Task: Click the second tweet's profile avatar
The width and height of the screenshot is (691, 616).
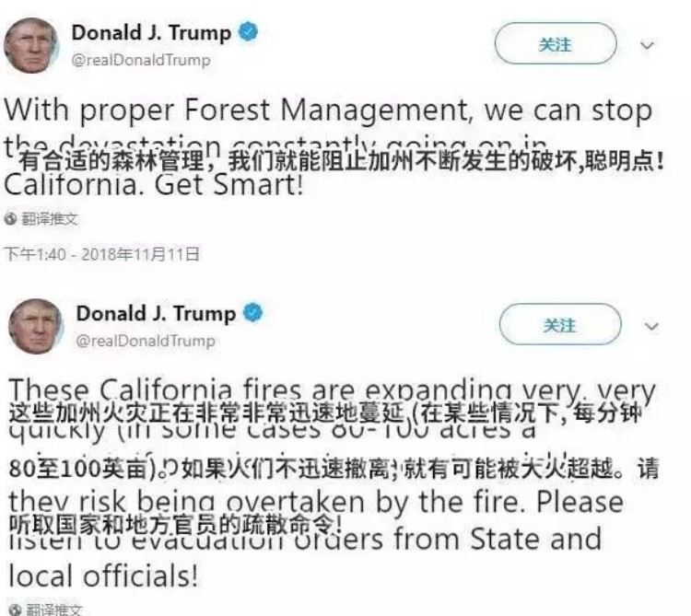Action: pyautogui.click(x=36, y=326)
